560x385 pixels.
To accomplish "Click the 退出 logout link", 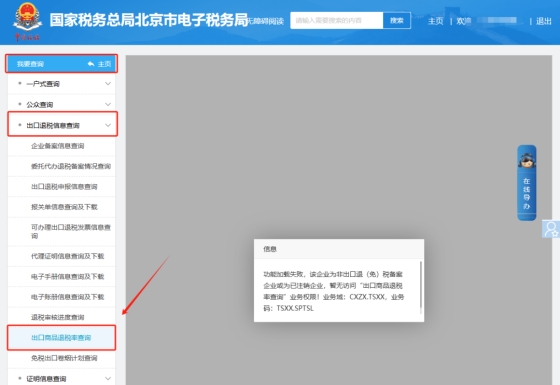I will coord(544,21).
